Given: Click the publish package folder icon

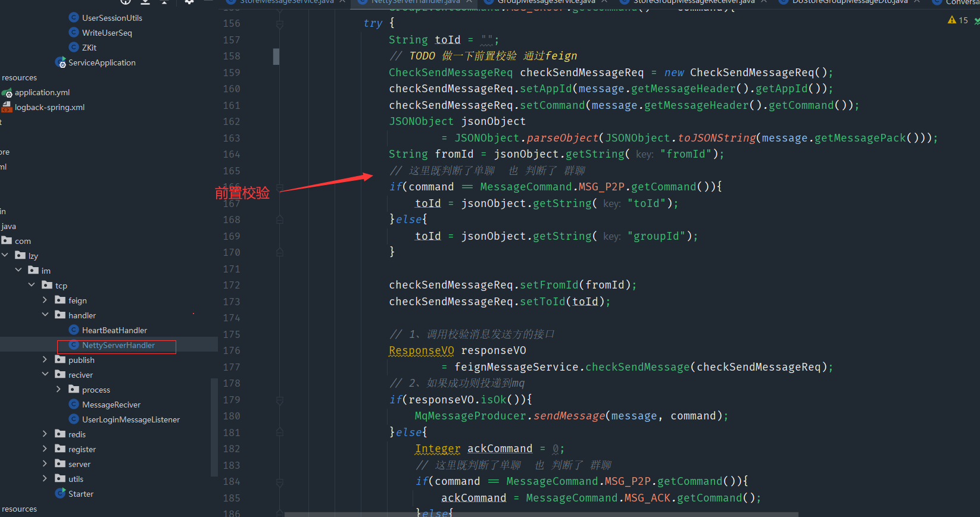Looking at the screenshot, I should click(60, 359).
